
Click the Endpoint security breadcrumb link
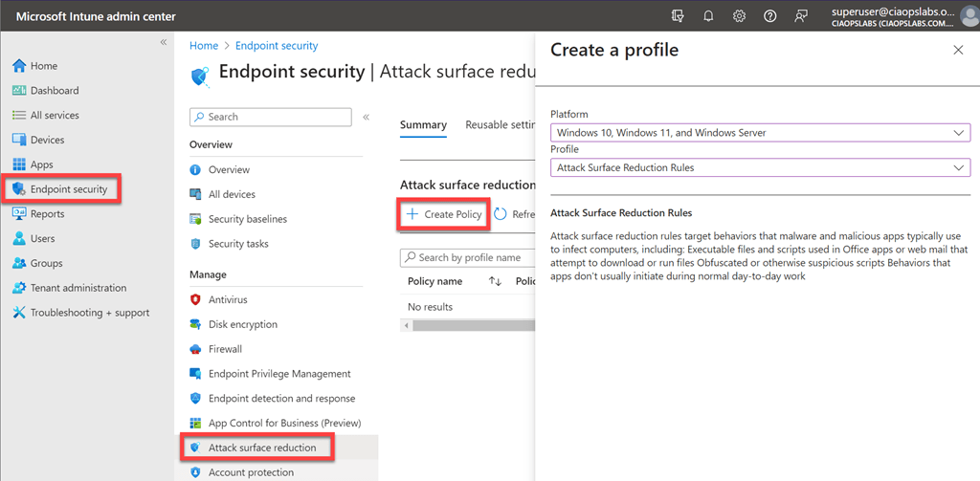[x=277, y=46]
